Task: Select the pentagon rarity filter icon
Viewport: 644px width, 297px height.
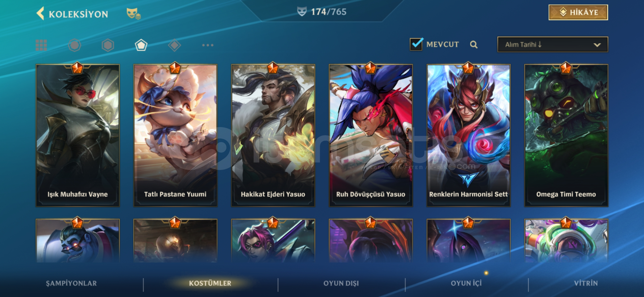Action: click(x=141, y=45)
